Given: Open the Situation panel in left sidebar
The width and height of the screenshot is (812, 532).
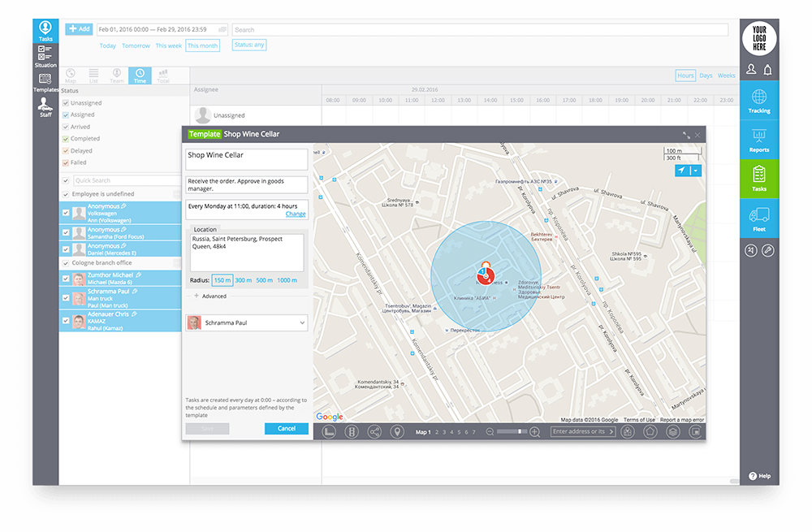Looking at the screenshot, I should point(45,55).
